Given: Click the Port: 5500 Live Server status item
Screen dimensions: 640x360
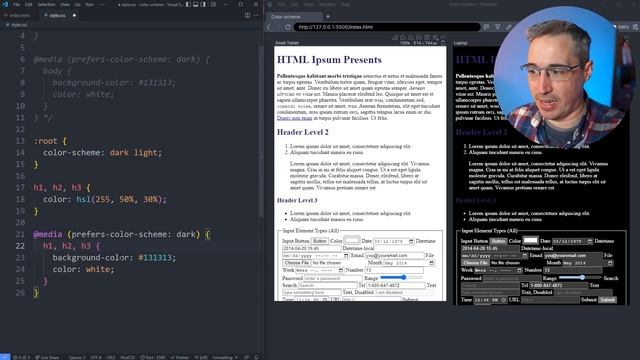Looking at the screenshot, I should point(153,357).
